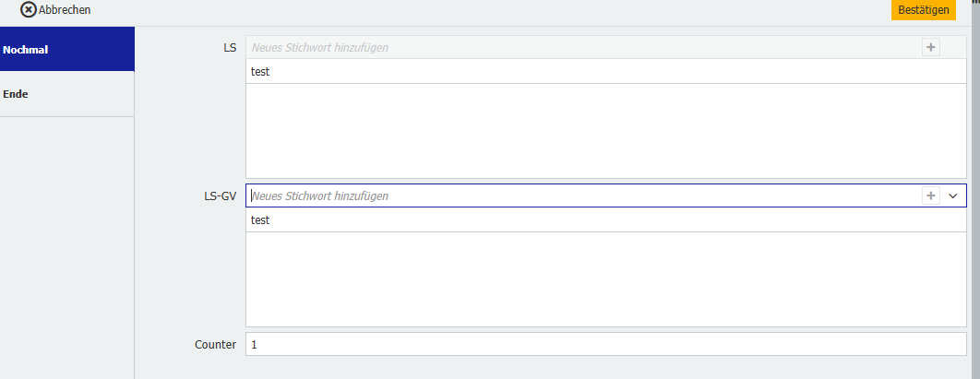Select the 'test' entry in LS list
The width and height of the screenshot is (980, 379).
click(x=260, y=71)
